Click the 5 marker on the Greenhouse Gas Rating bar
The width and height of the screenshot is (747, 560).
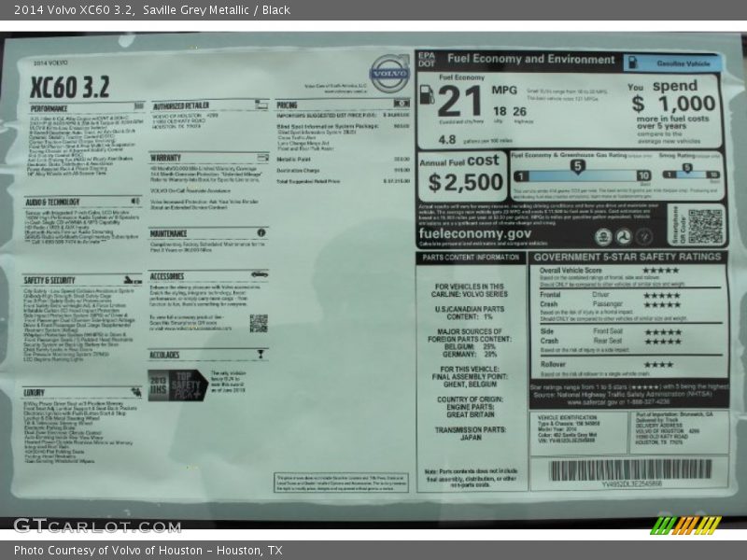click(x=577, y=167)
